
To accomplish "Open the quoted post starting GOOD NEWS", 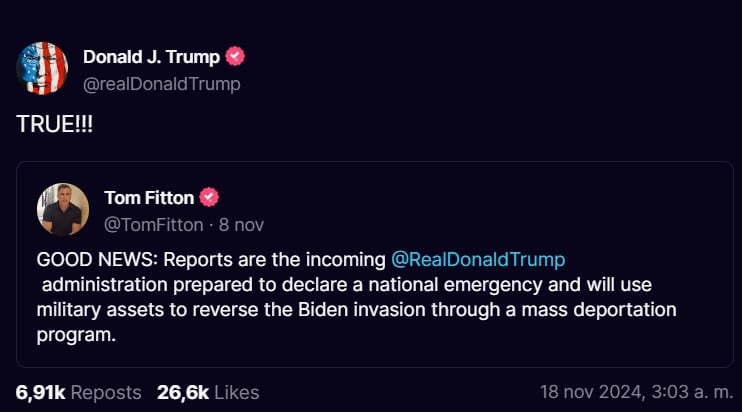I will [373, 310].
